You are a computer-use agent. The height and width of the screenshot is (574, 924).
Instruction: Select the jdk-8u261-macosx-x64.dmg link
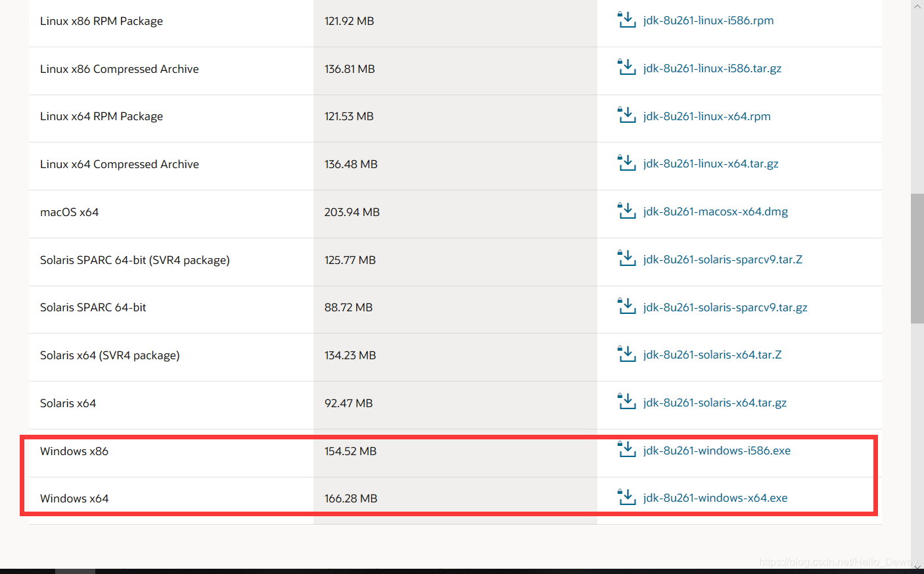point(716,211)
